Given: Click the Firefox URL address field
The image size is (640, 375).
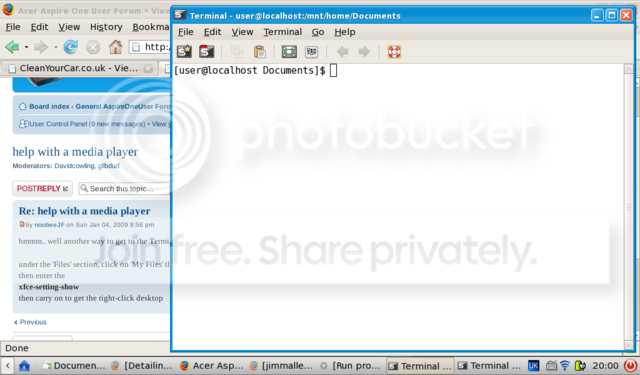Looking at the screenshot, I should click(x=150, y=47).
